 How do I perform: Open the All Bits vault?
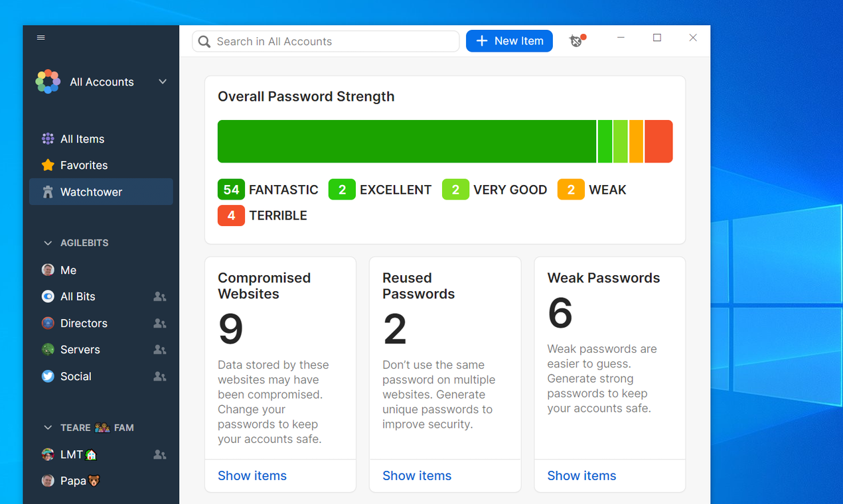click(101, 296)
